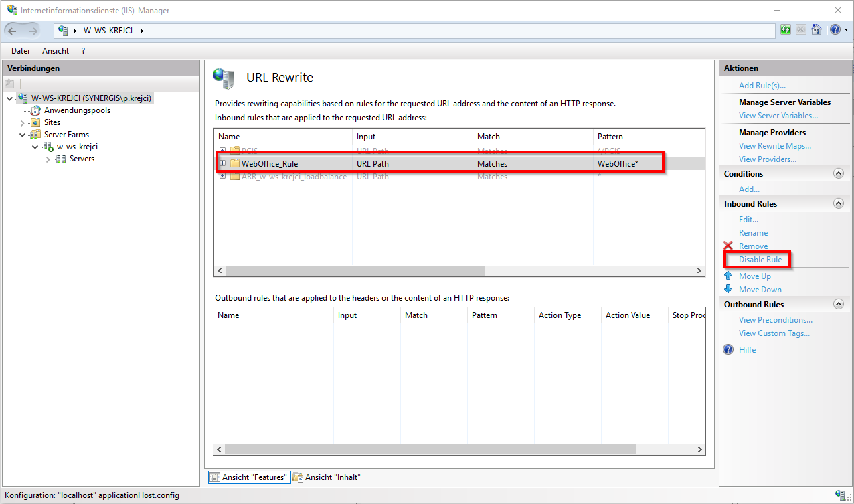Open the Datei menu
This screenshot has width=854, height=504.
(x=20, y=50)
